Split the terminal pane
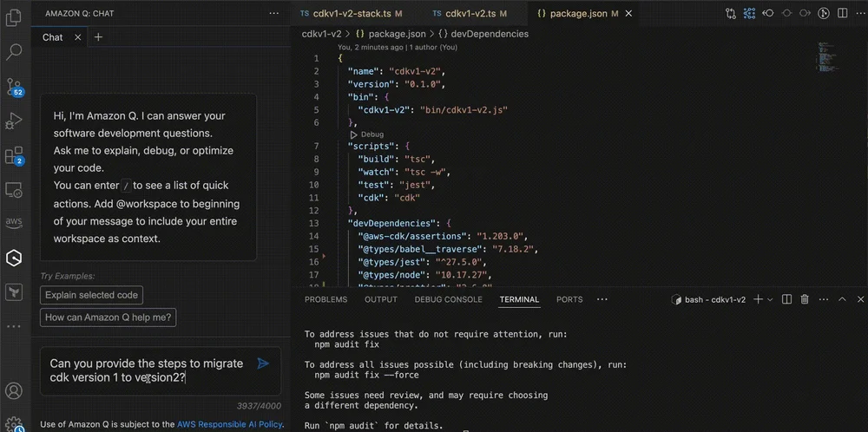The image size is (868, 432). tap(786, 299)
